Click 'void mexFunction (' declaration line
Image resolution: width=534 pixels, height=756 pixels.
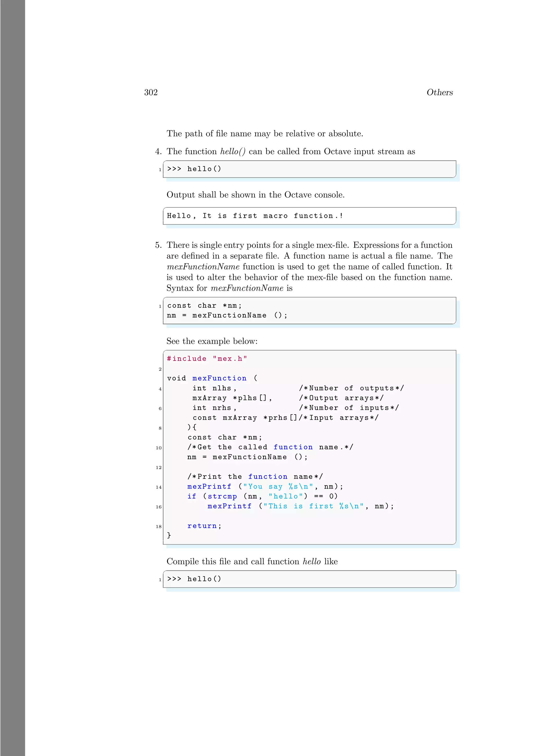pos(213,378)
